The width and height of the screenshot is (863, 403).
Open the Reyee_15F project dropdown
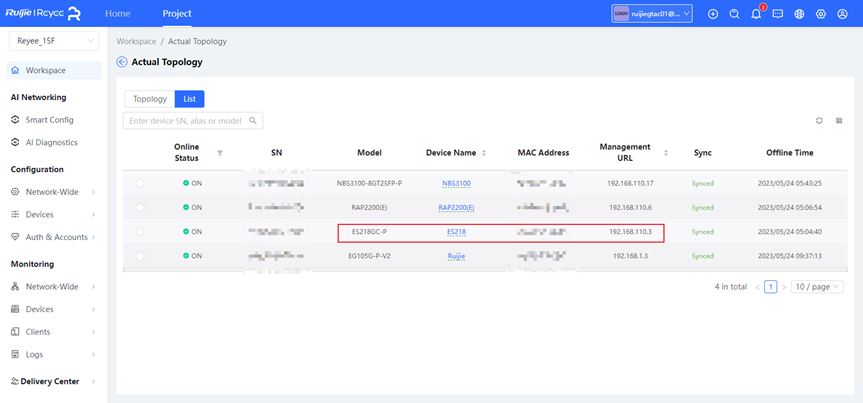54,41
